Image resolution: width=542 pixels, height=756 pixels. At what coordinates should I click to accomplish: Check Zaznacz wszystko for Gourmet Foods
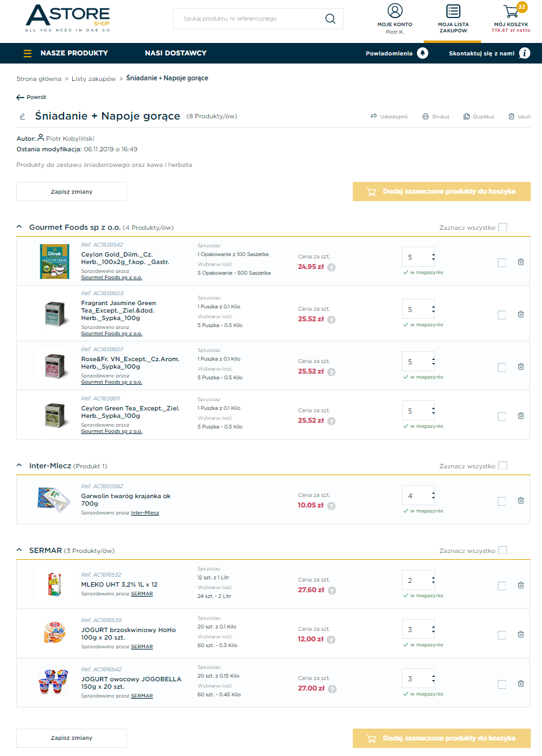pos(503,227)
